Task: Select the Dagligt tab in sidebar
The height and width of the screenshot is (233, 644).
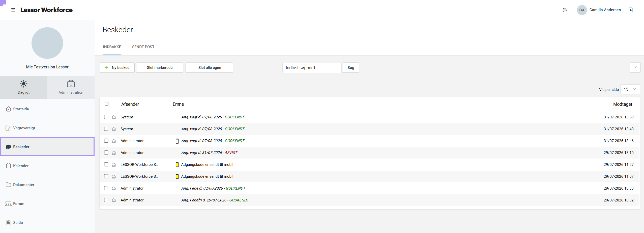Action: [x=24, y=87]
